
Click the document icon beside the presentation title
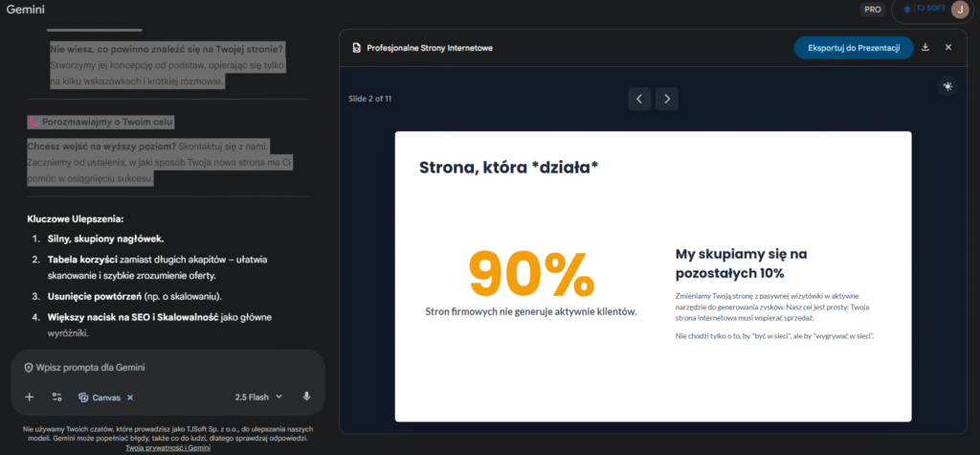pyautogui.click(x=357, y=47)
